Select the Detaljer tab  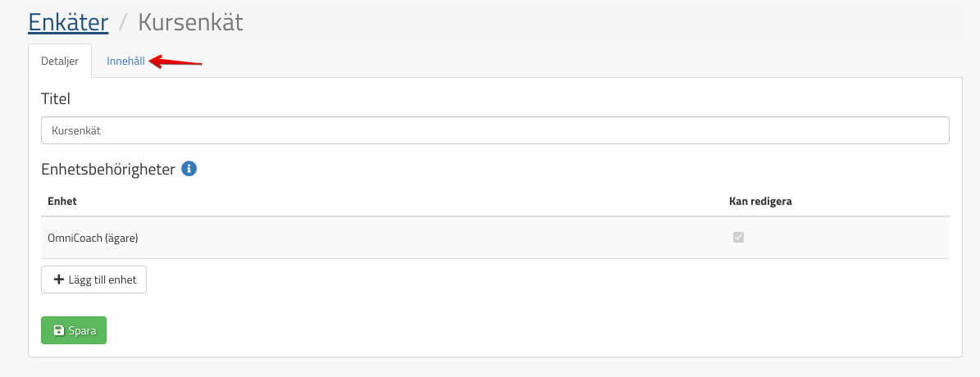click(x=60, y=61)
